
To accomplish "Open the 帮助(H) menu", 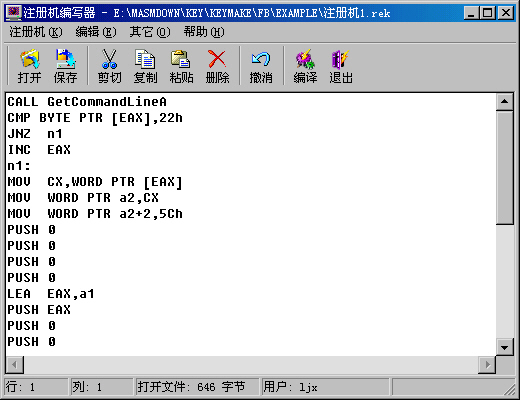I will [204, 32].
